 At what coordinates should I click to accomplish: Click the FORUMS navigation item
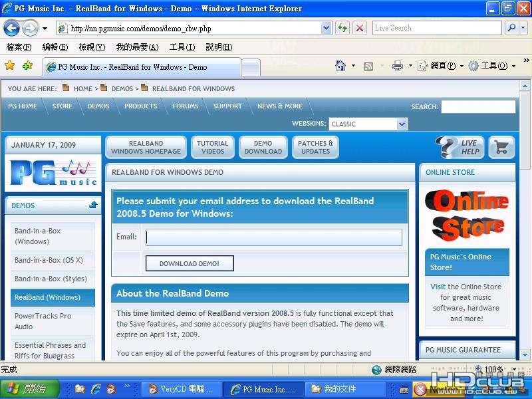tap(185, 106)
